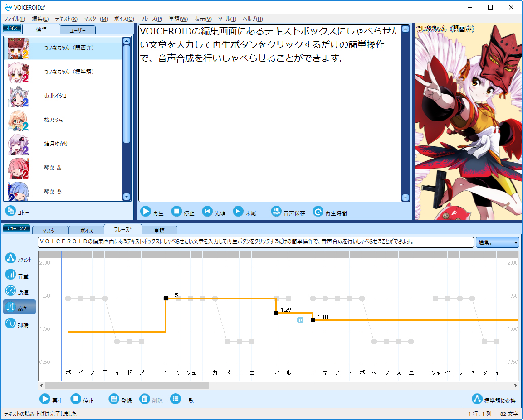Click the チューニング panel header label
Image resolution: width=523 pixels, height=420 pixels.
tap(16, 228)
